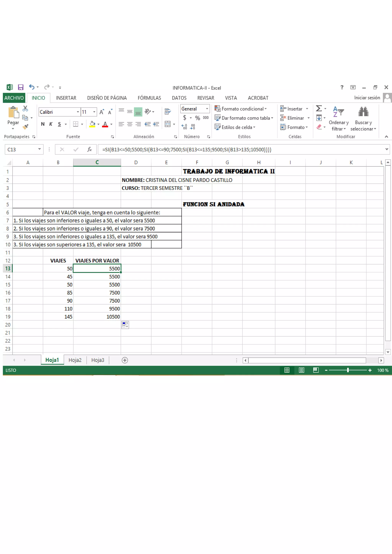Click the Save icon in quick access toolbar
392x554 pixels.
(21, 87)
